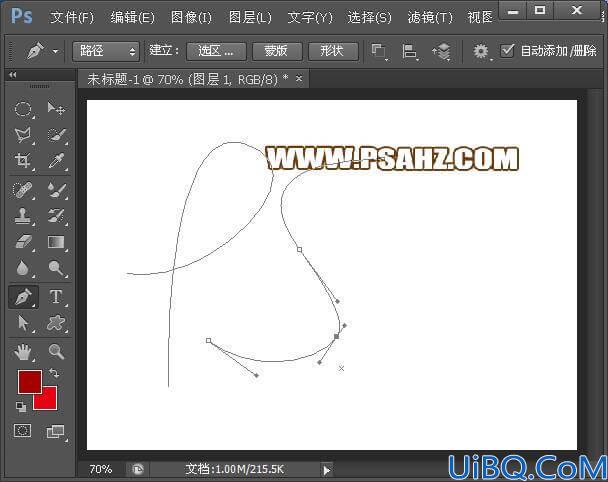Open the 图层(L) menu
The height and width of the screenshot is (482, 608).
250,17
